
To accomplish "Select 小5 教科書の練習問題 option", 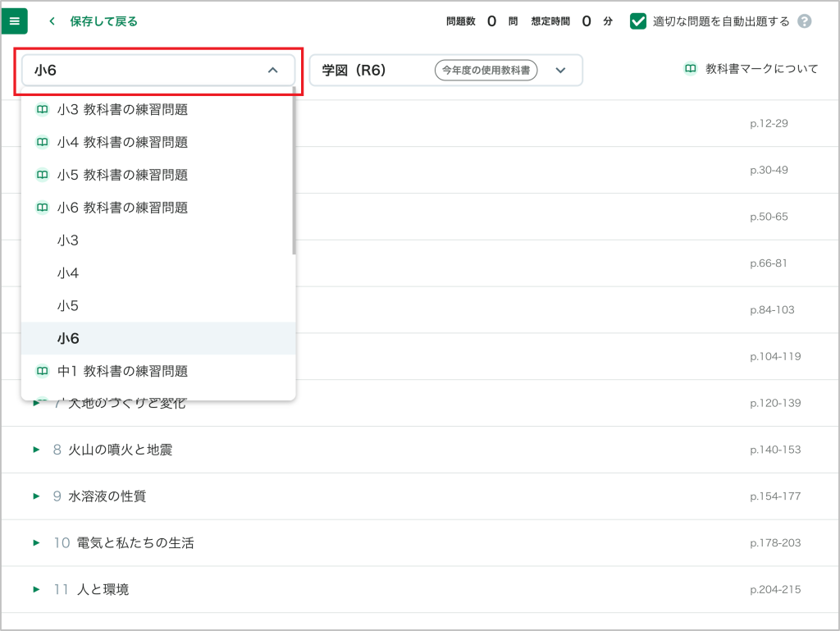I will coord(158,175).
